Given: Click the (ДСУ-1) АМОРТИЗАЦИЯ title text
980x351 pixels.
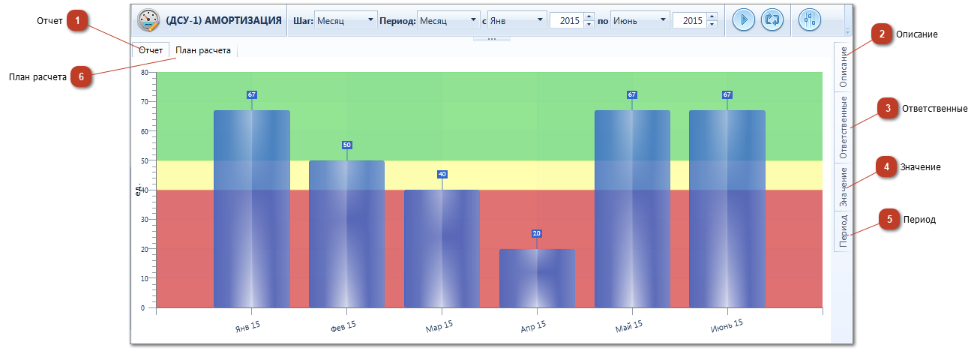Looking at the screenshot, I should click(223, 20).
